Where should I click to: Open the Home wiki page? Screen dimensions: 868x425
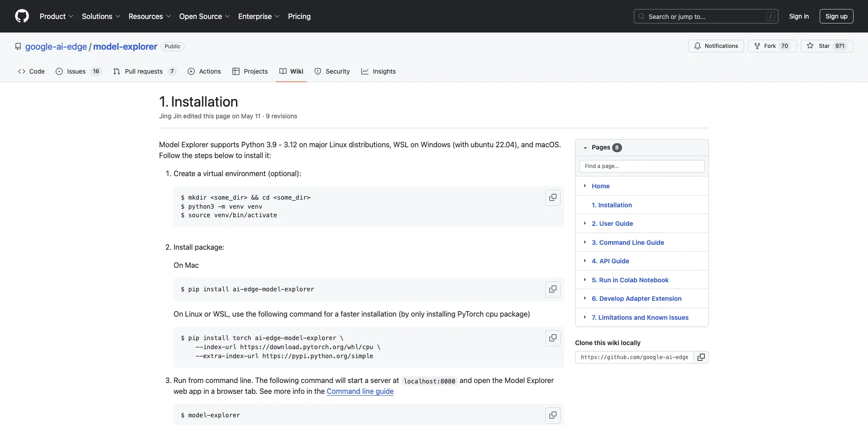pyautogui.click(x=600, y=186)
